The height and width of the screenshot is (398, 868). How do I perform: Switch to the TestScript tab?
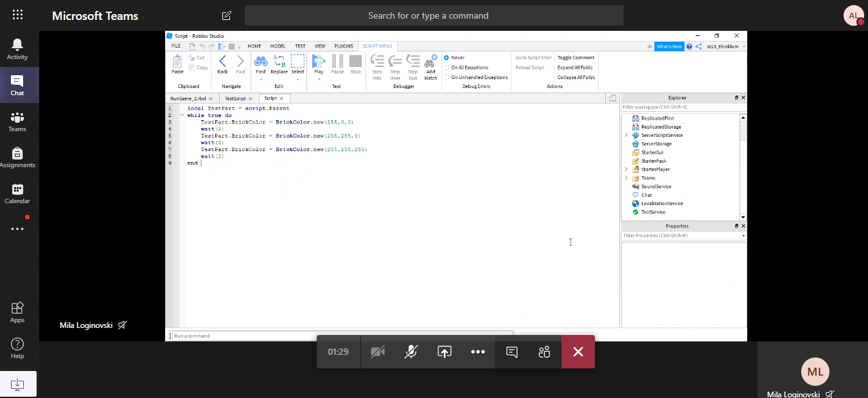pyautogui.click(x=235, y=98)
